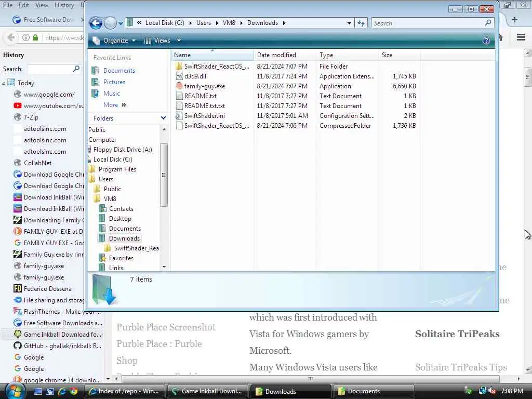
Task: Click the browser's back arrow button
Action: 11,37
